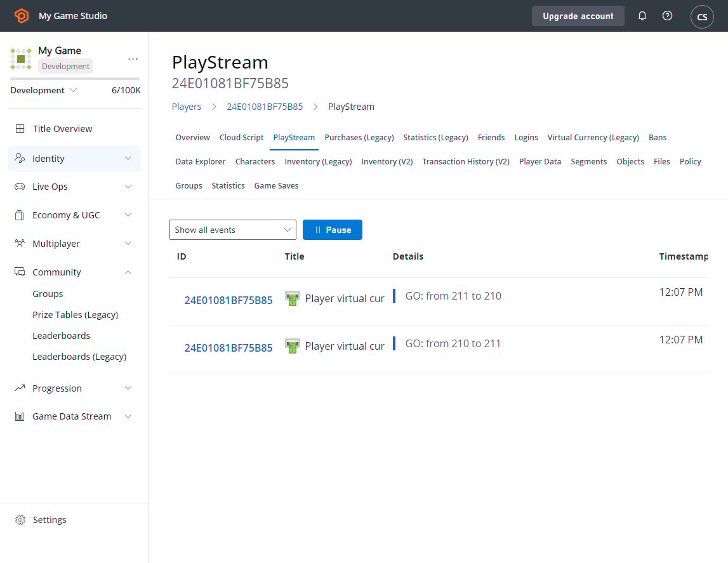The width and height of the screenshot is (728, 563).
Task: Click the Community chat icon
Action: (20, 272)
